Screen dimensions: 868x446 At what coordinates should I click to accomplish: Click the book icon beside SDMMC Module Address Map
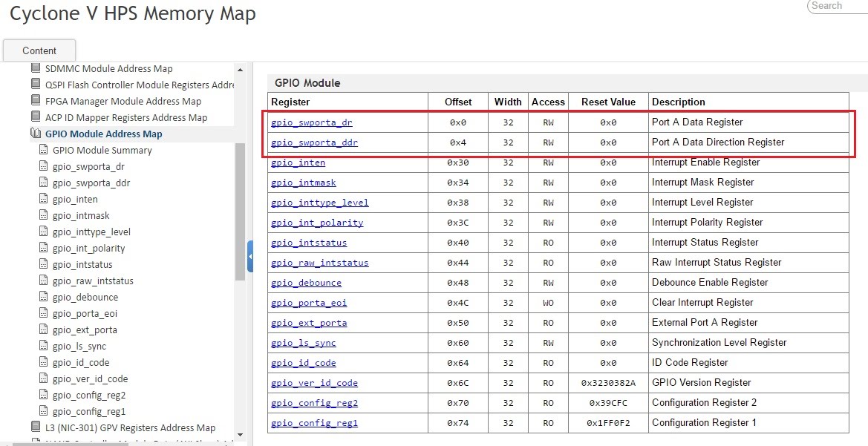pos(36,68)
